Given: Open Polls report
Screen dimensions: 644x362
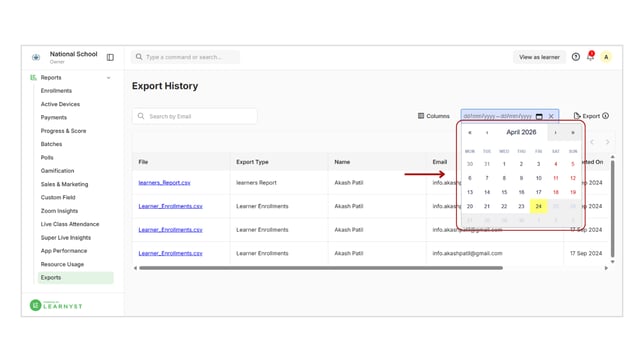Looking at the screenshot, I should (47, 158).
